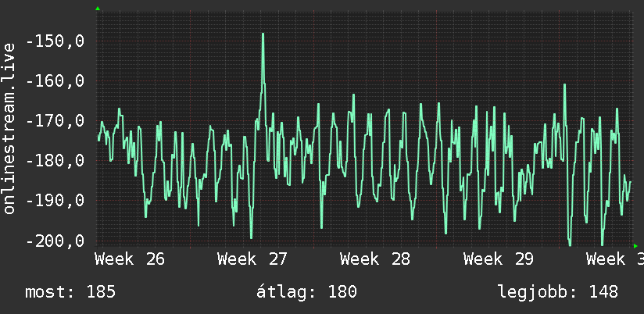
Task: Click the Week 29 axis label
Action: tap(498, 259)
